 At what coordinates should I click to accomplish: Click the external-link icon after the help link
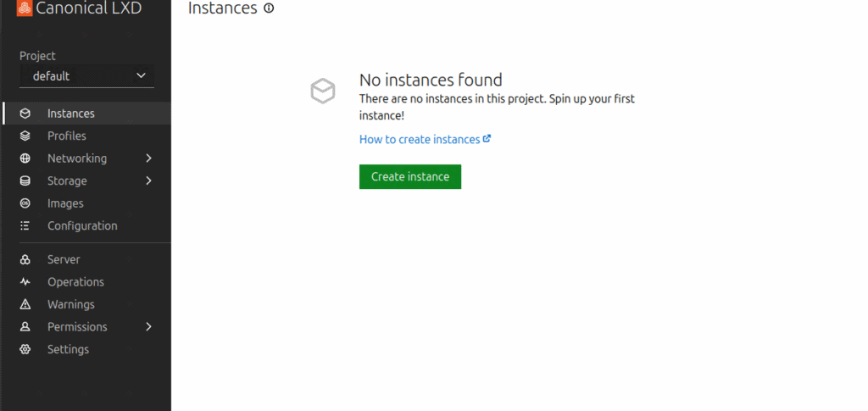coord(487,139)
